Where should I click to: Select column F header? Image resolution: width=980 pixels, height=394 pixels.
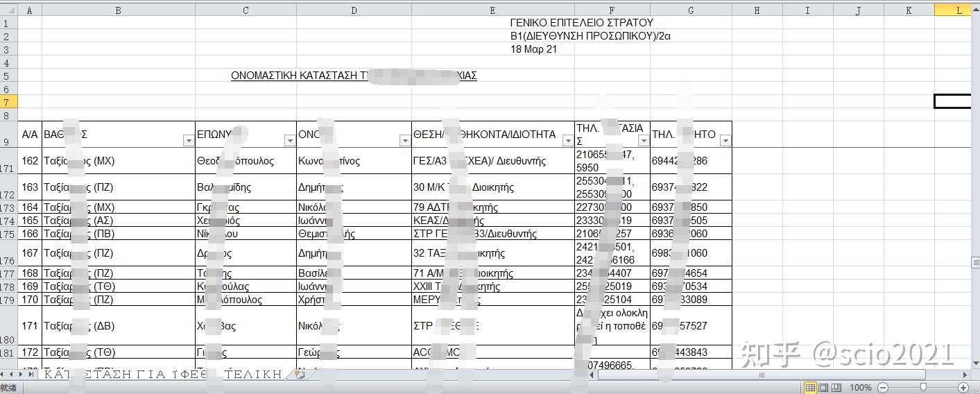(x=612, y=10)
